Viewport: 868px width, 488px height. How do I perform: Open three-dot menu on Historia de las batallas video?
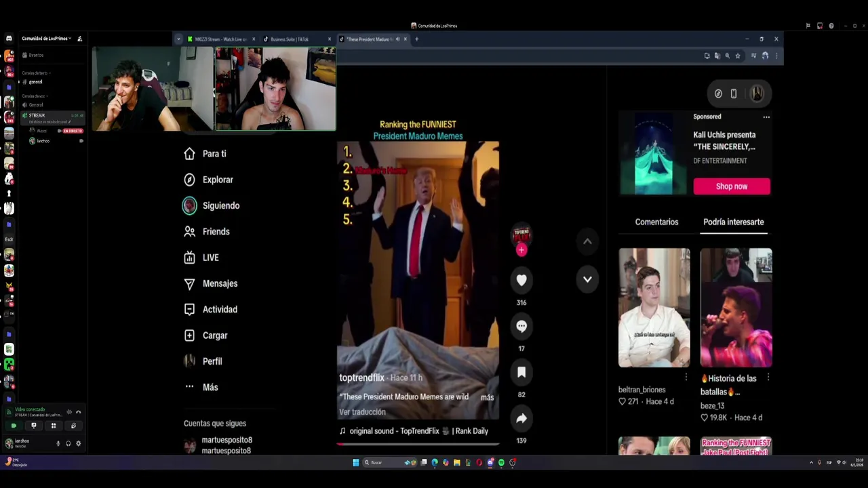[x=768, y=377]
